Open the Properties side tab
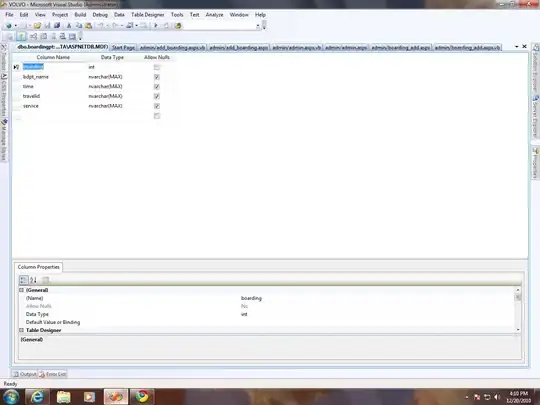Screen dimensions: 540x405 (536, 163)
